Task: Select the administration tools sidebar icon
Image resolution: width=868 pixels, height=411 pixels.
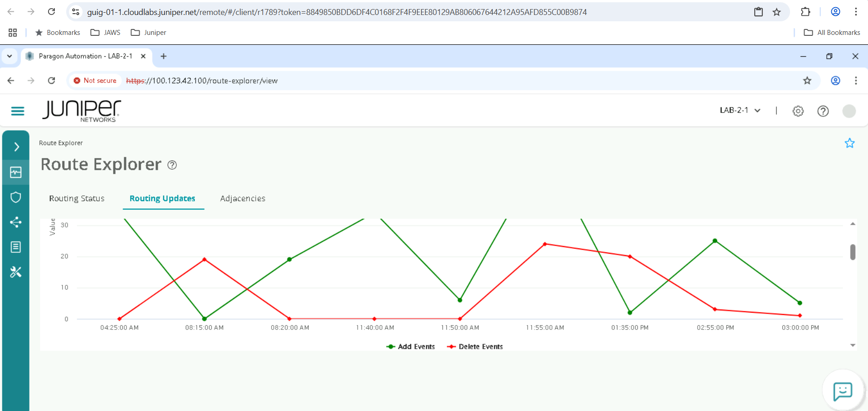Action: [x=16, y=272]
